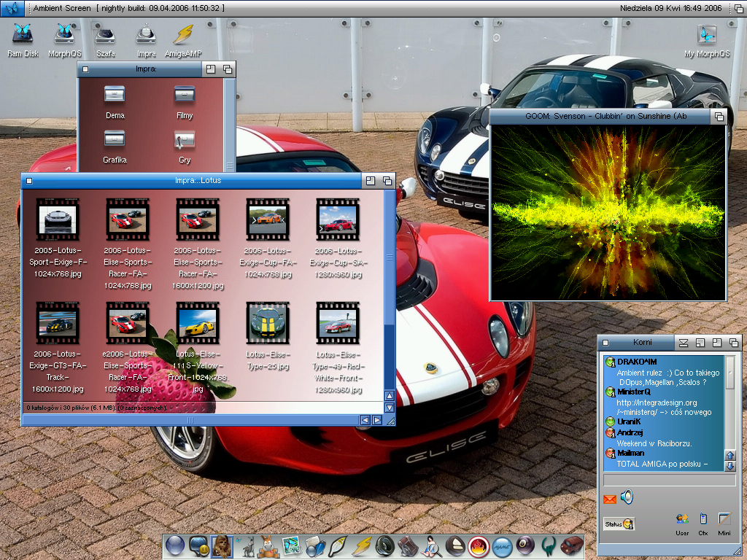Image resolution: width=747 pixels, height=560 pixels.
Task: Launch the eMule mule dock icon
Action: [268, 547]
